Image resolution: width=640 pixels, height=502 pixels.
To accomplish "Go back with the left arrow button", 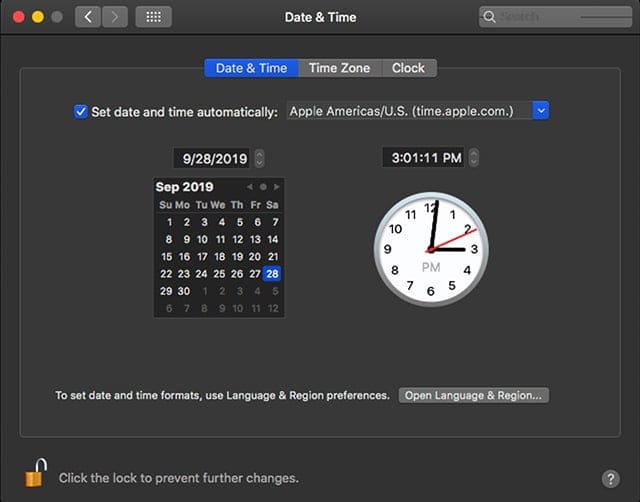I will (88, 17).
